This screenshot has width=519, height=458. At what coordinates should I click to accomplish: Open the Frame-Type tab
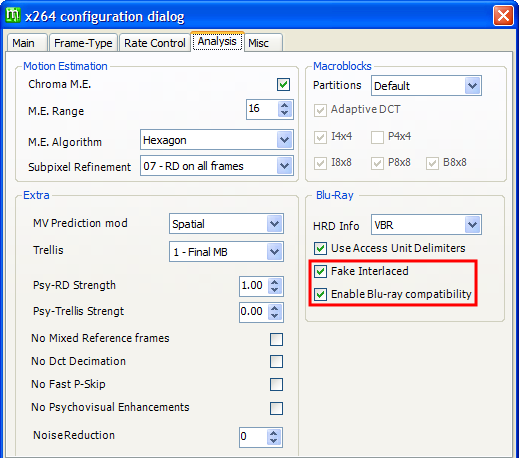pos(83,43)
